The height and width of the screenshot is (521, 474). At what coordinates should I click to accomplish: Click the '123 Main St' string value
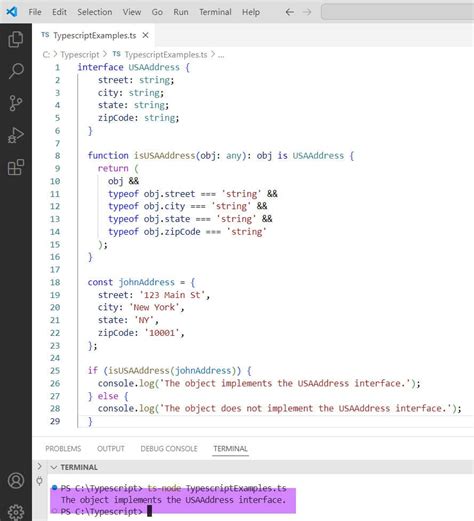coord(172,295)
